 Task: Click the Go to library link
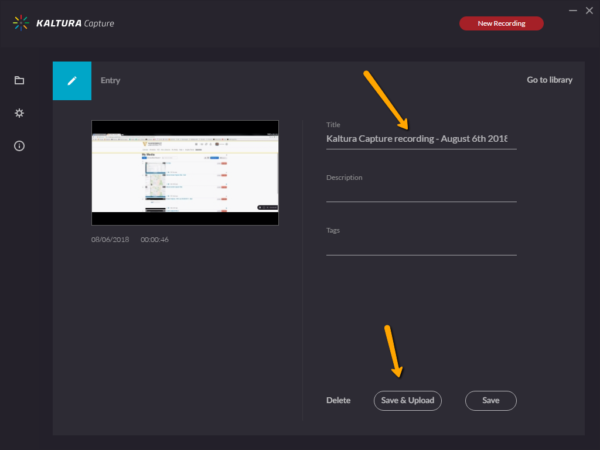tap(549, 80)
